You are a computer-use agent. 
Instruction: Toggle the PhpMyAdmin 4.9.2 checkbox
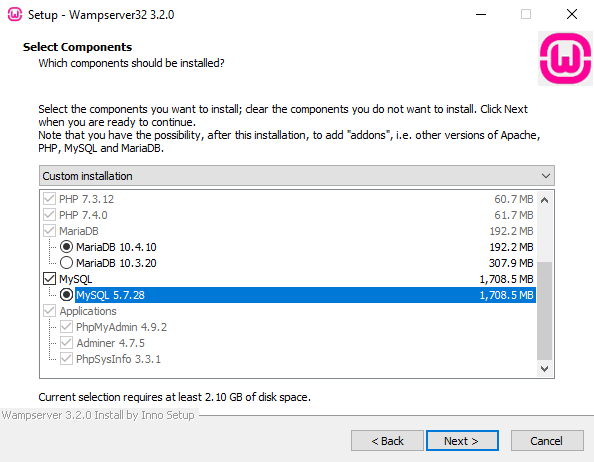click(66, 326)
